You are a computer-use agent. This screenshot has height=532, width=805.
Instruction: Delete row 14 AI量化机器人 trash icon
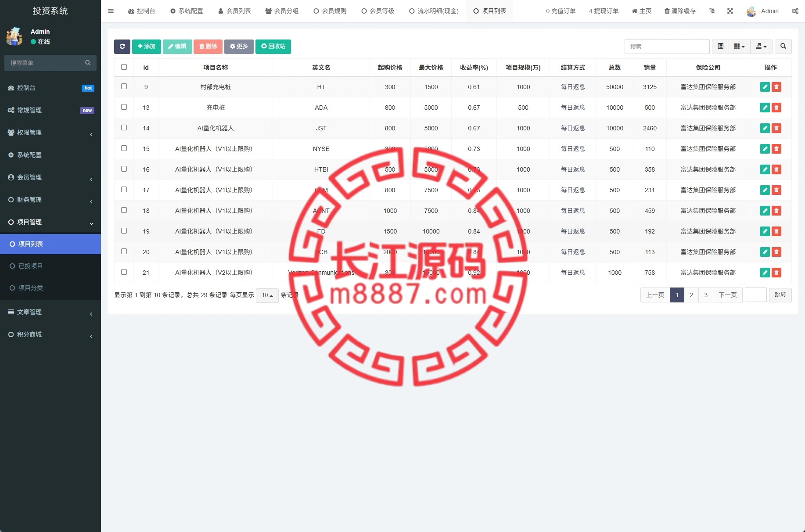point(776,128)
